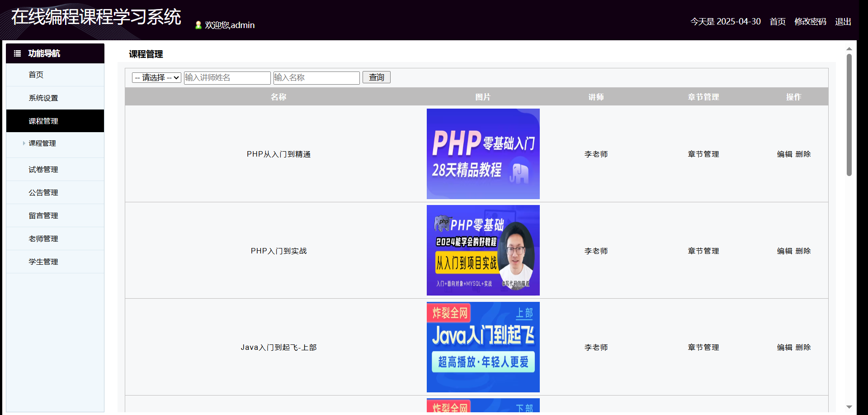Edit the Java入门到起飞-上部 course
This screenshot has width=868, height=415.
(785, 347)
